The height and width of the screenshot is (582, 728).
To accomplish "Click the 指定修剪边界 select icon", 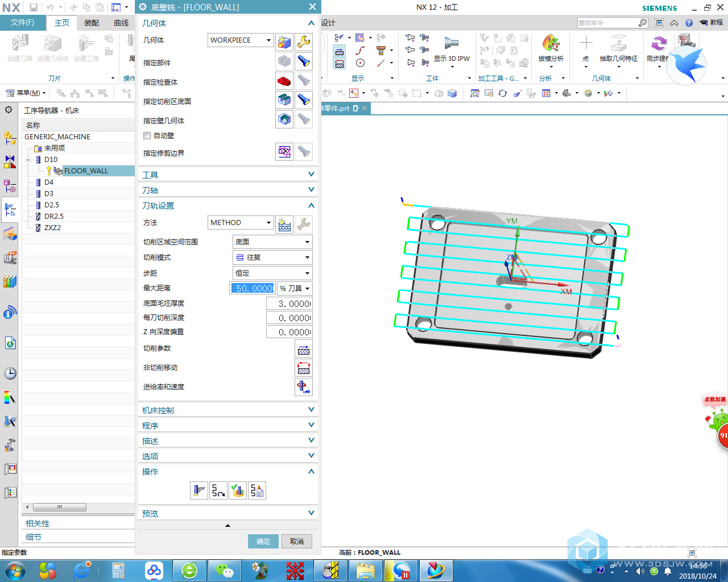I will point(284,152).
